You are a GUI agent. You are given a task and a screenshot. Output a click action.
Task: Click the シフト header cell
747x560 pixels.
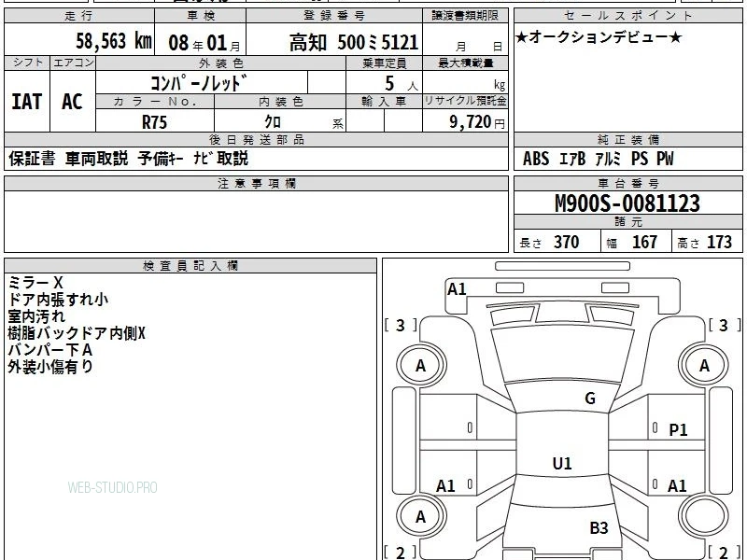pos(28,63)
